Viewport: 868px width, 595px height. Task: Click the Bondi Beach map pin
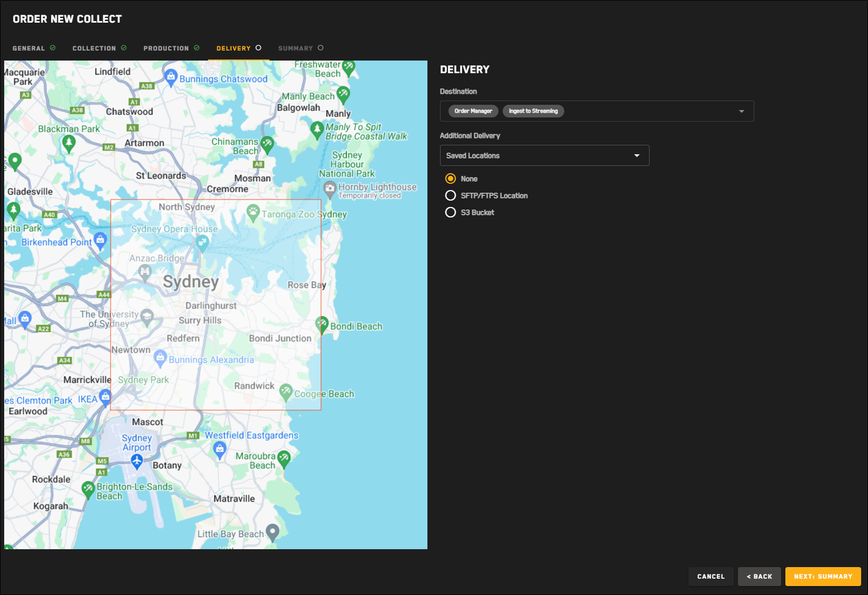pyautogui.click(x=322, y=324)
